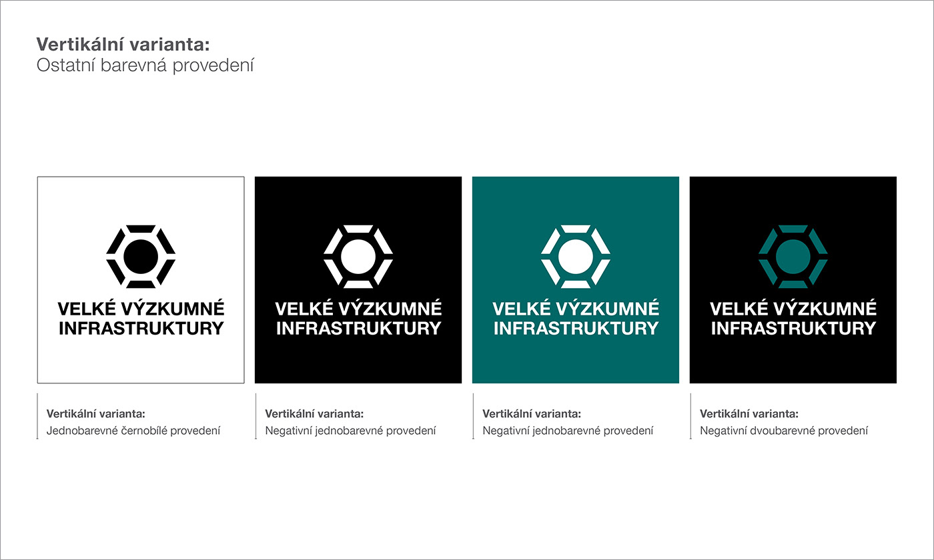Click the subtitle 'Ostatní barevná provedení'
934x560 pixels.
145,66
